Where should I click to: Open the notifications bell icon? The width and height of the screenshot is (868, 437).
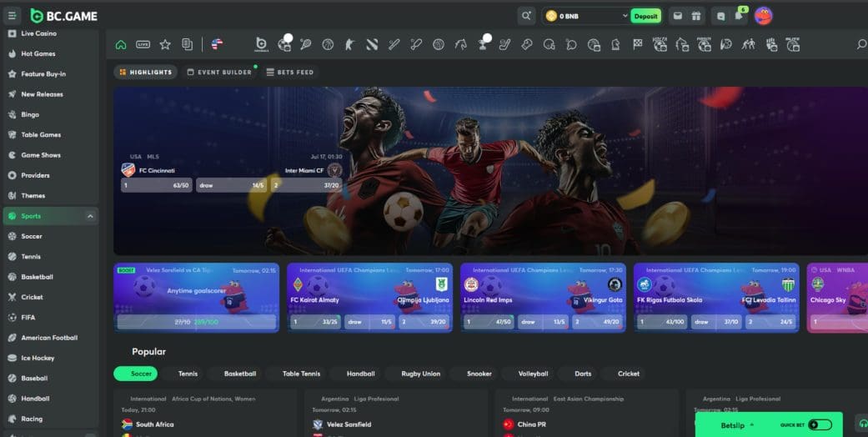click(738, 16)
